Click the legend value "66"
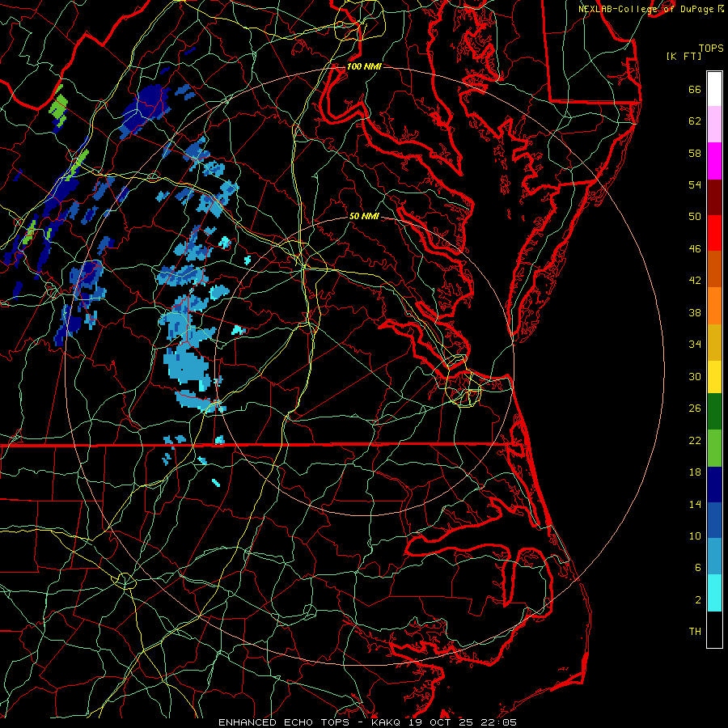The image size is (728, 728). pos(695,90)
